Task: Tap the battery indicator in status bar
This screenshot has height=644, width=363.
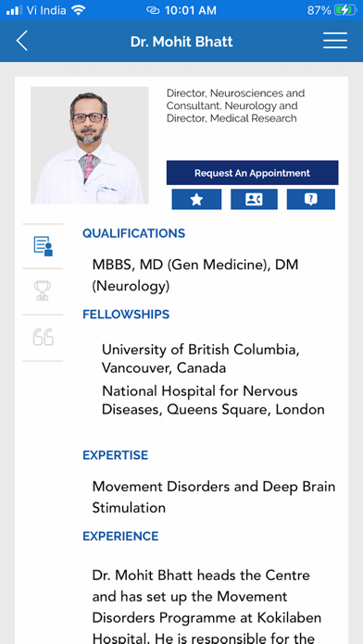Action: click(x=345, y=10)
